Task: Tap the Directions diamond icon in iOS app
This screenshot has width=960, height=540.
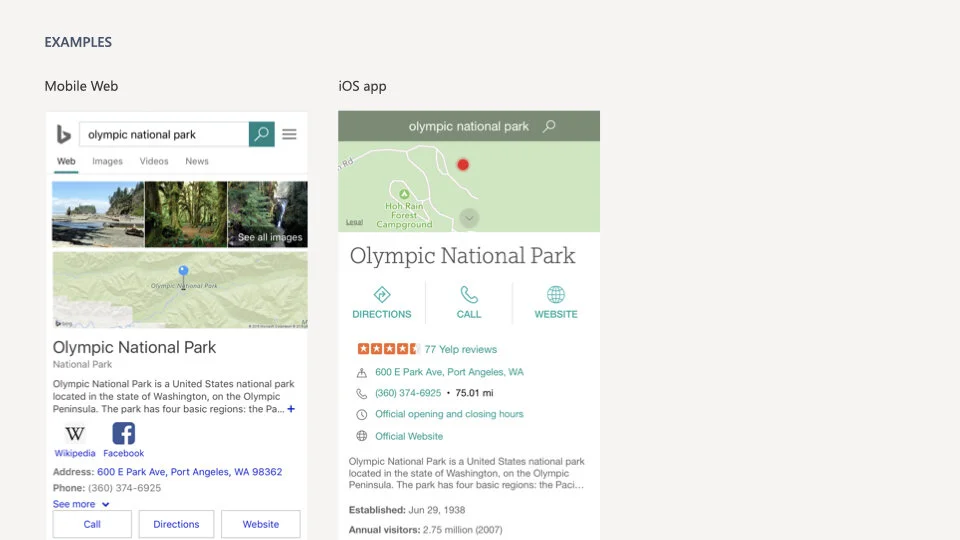Action: [382, 294]
